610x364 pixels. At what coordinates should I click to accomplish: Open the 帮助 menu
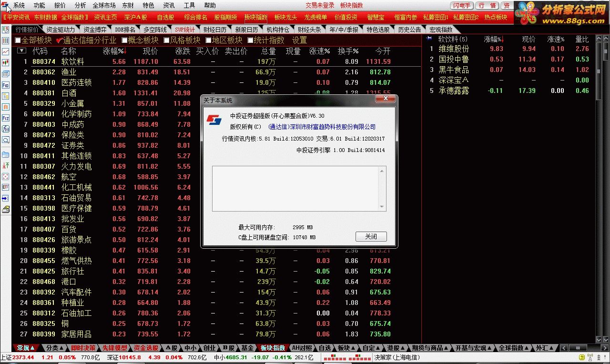click(x=210, y=5)
